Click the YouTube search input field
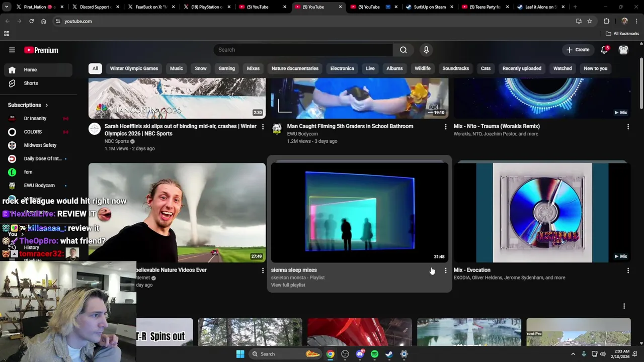The image size is (644, 362). (303, 50)
